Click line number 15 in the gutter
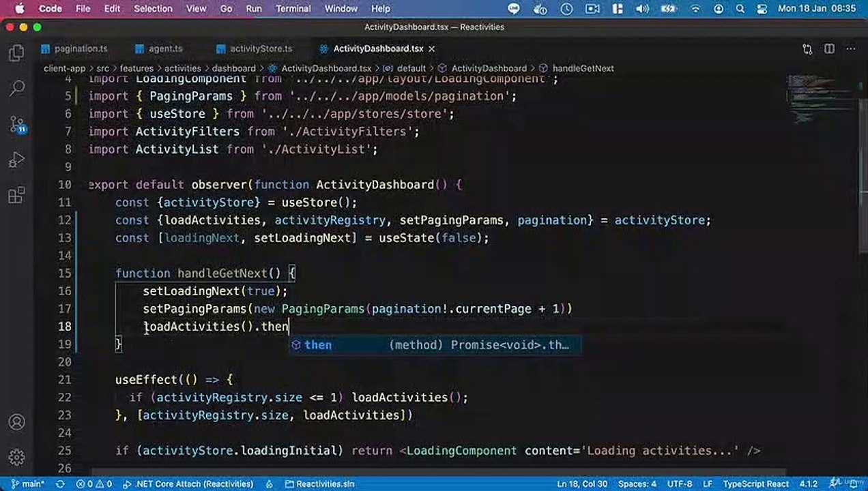This screenshot has width=868, height=491. [x=65, y=273]
